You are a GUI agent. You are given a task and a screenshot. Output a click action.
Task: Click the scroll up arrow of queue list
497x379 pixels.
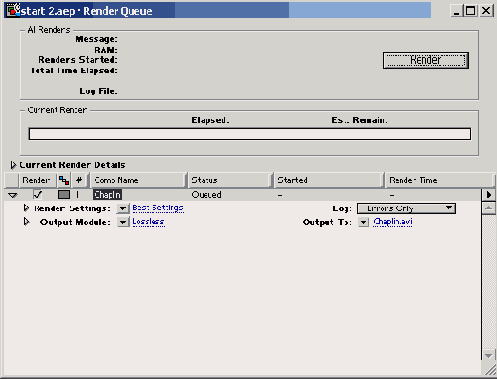coord(489,208)
